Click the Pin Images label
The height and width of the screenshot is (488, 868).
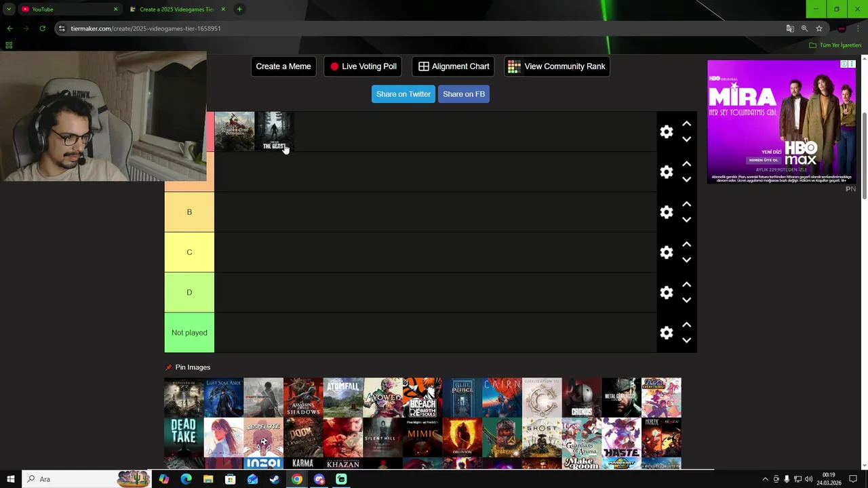pos(193,367)
